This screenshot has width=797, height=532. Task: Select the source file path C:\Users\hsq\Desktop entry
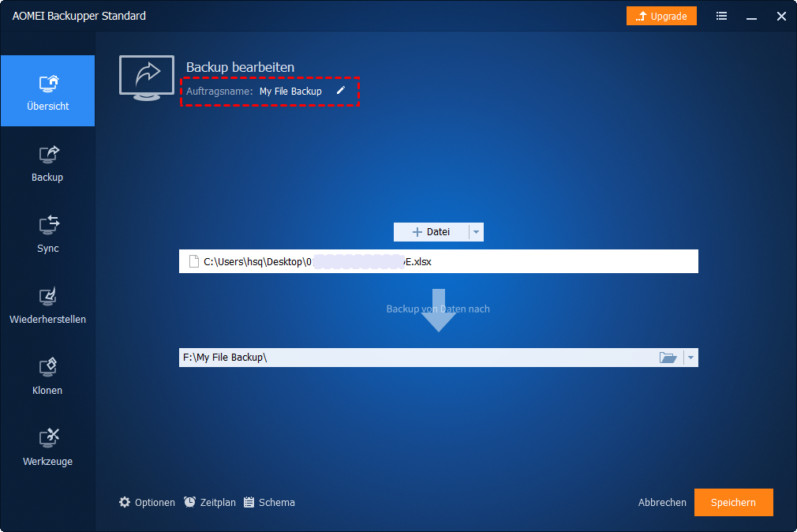(439, 261)
